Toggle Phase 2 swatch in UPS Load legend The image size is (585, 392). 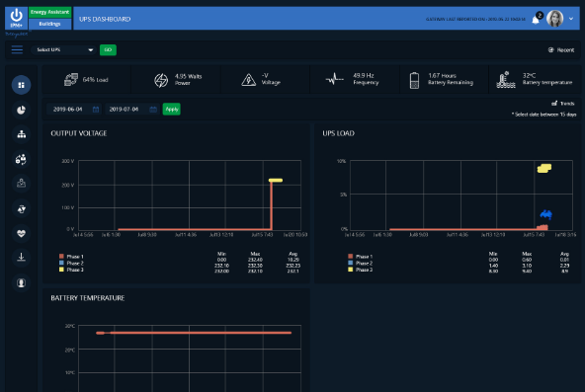click(350, 263)
